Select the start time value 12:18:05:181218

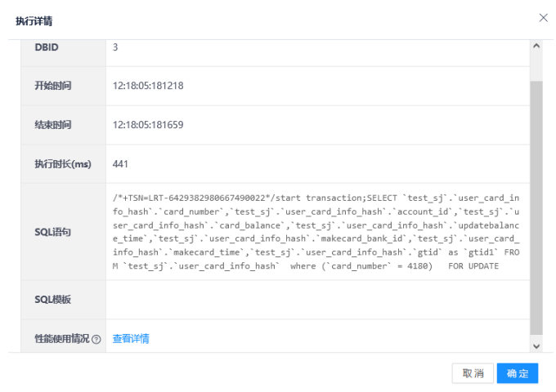[148, 86]
